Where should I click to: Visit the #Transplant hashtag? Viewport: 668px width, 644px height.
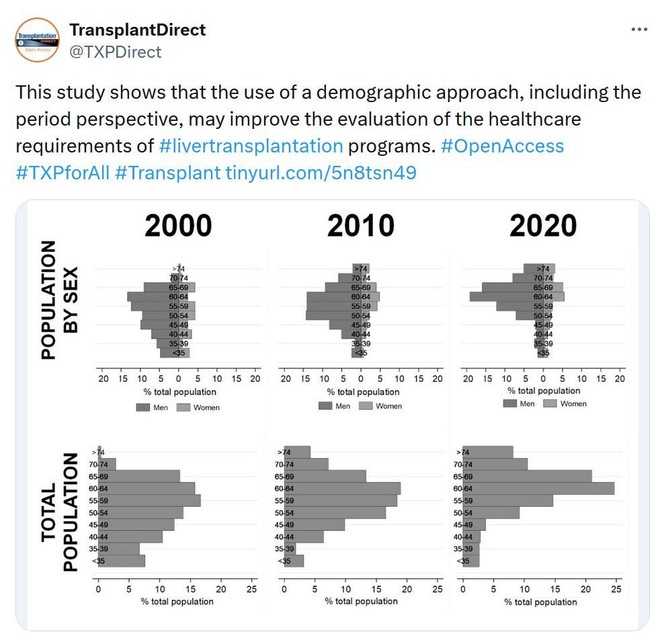pyautogui.click(x=167, y=173)
